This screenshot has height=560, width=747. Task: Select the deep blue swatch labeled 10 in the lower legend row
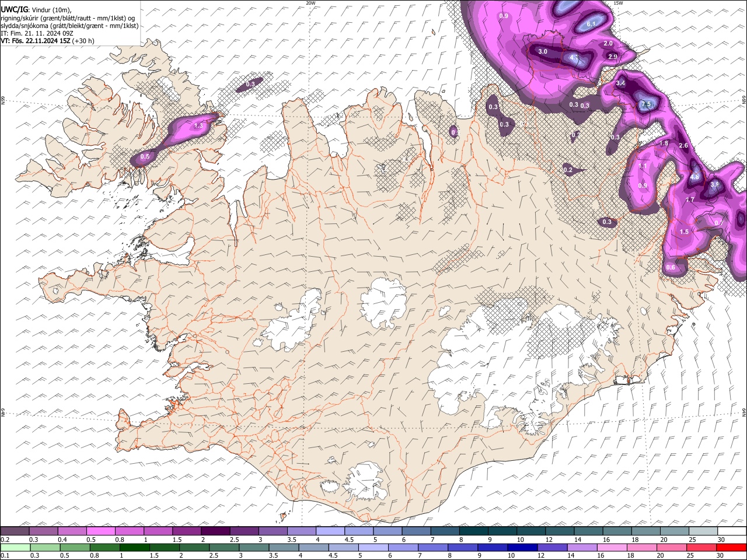(523, 548)
